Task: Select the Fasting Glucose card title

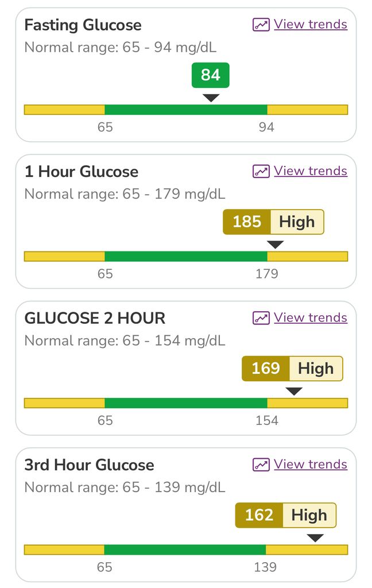Action: (82, 25)
